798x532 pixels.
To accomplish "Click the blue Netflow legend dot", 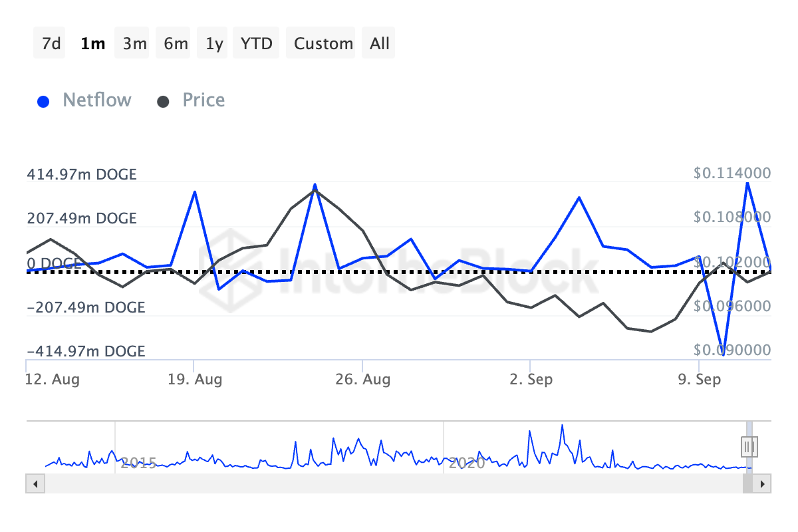I will pyautogui.click(x=44, y=102).
